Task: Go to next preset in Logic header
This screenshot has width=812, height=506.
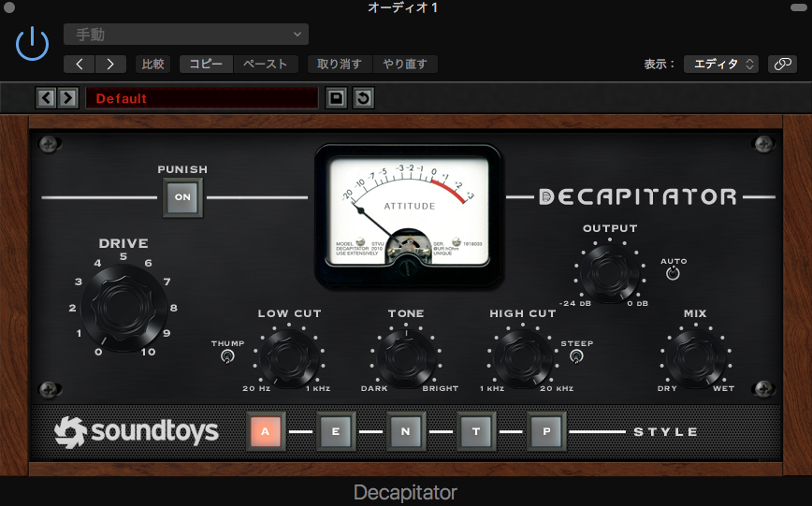Action: coord(110,65)
